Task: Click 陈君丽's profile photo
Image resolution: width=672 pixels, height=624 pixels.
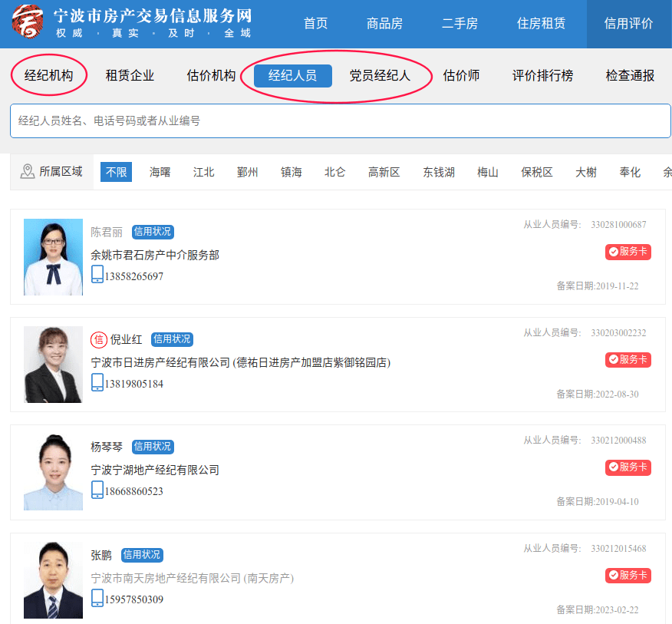Action: point(52,257)
